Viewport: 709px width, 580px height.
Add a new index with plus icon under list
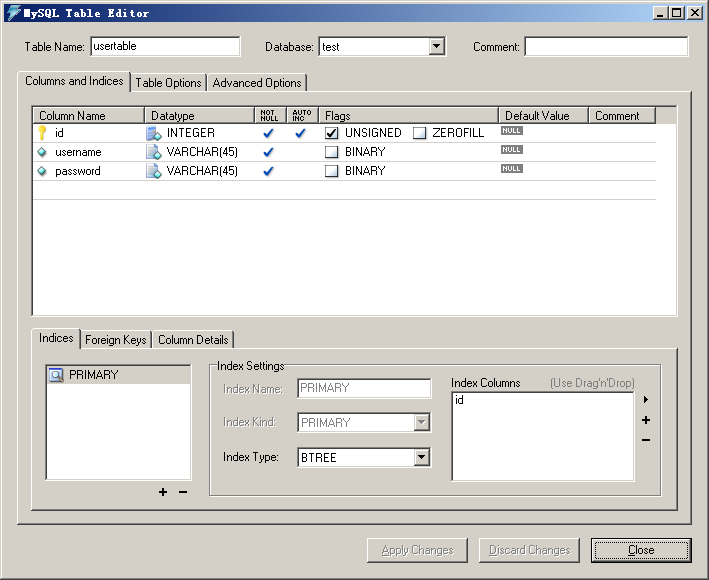tap(163, 492)
